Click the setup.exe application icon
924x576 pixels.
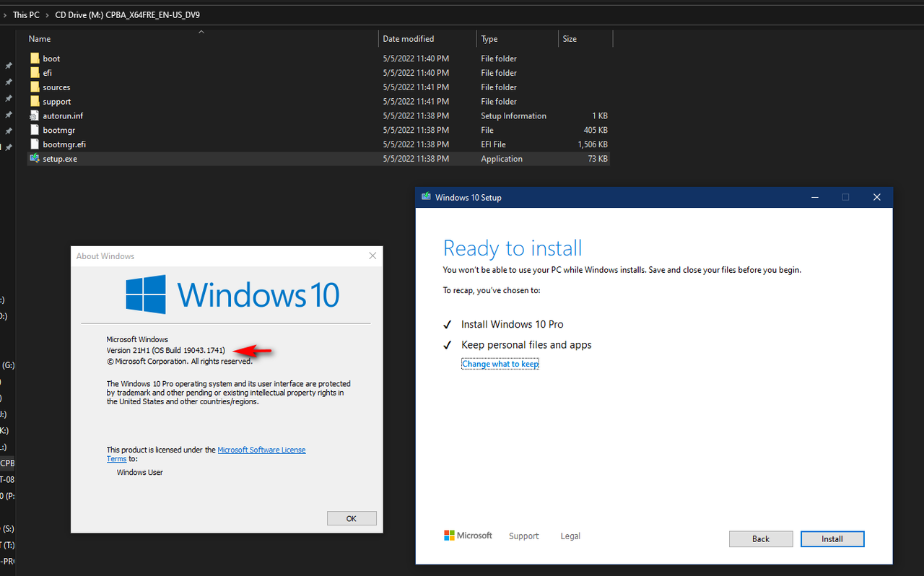point(35,159)
